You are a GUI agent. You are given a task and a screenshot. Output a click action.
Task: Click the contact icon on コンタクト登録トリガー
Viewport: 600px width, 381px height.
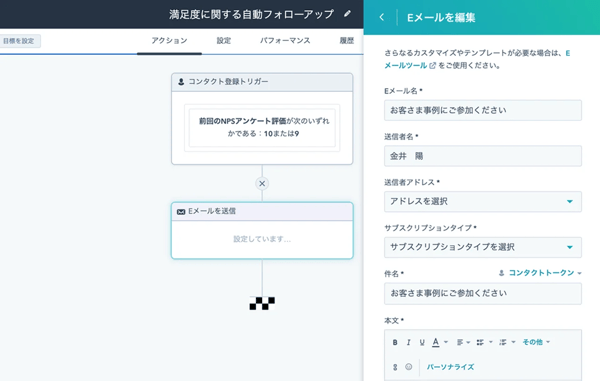(181, 82)
